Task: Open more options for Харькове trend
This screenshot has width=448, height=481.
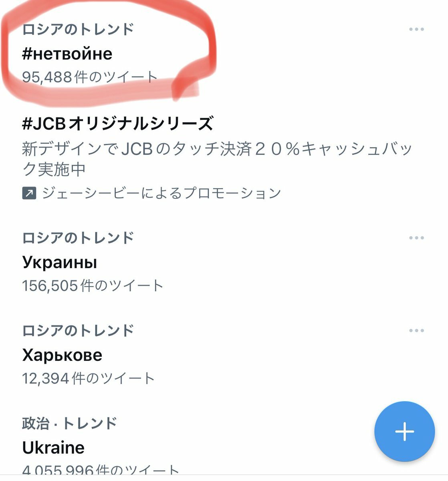Action: coord(416,331)
